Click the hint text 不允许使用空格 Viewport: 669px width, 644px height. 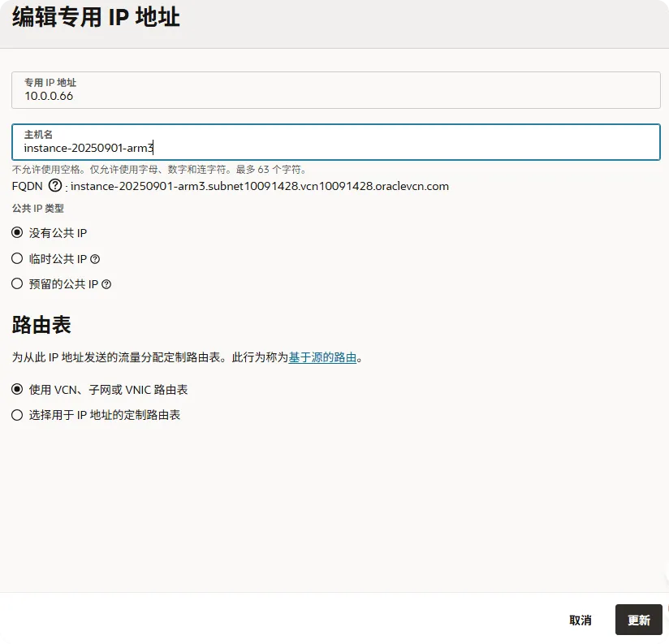(159, 170)
